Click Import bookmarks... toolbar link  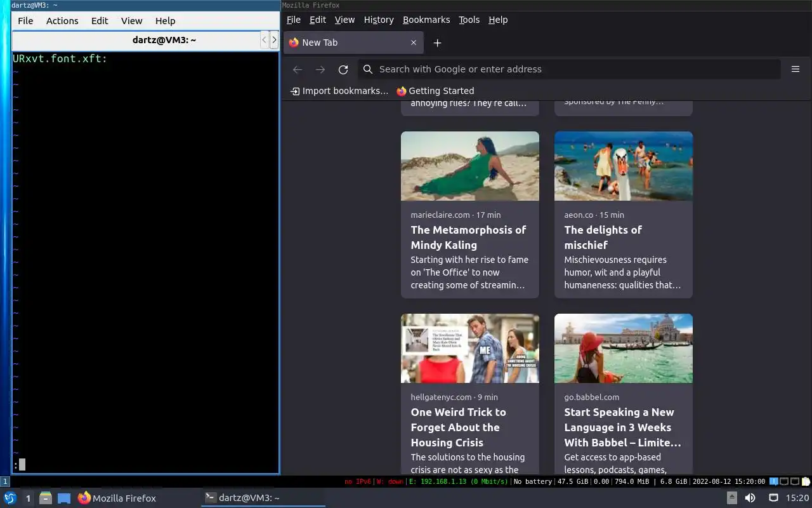[x=339, y=91]
